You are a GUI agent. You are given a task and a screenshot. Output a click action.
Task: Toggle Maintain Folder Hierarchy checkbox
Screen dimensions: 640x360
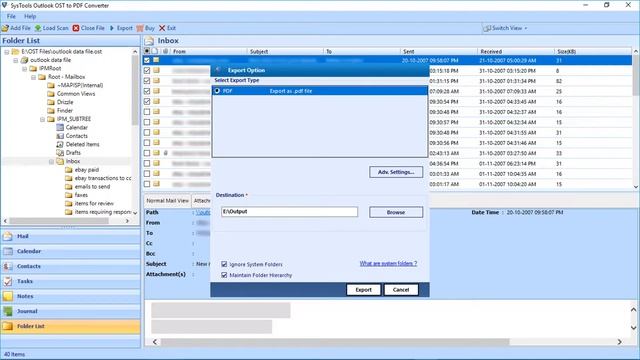pos(224,275)
